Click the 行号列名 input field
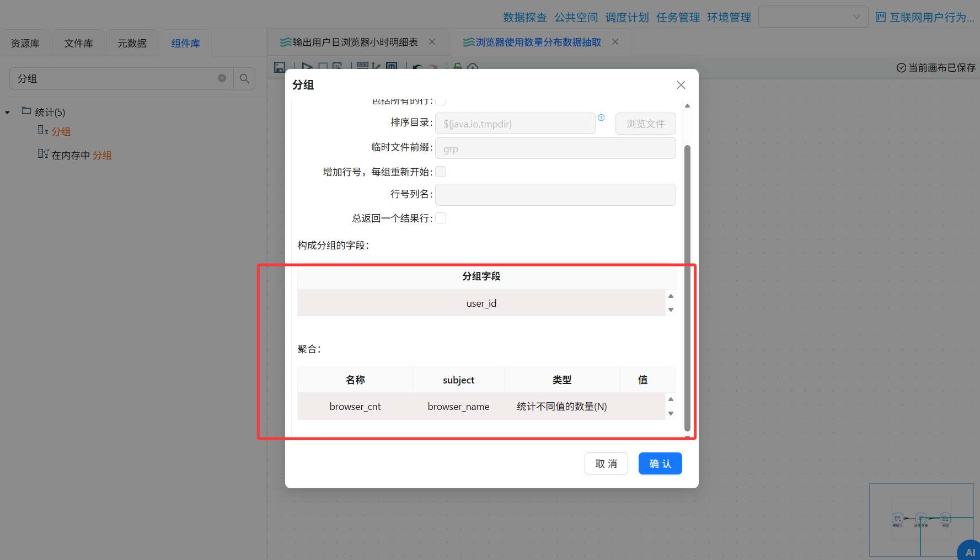Image resolution: width=980 pixels, height=560 pixels. (555, 194)
